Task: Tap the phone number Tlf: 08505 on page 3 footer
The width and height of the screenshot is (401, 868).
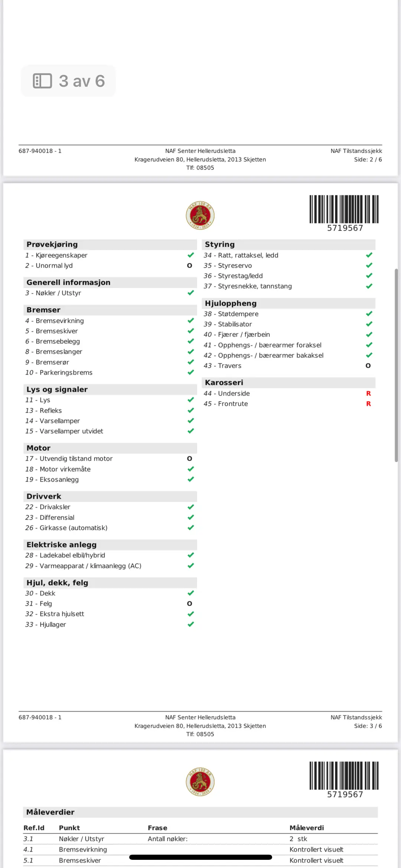Action: 200,734
